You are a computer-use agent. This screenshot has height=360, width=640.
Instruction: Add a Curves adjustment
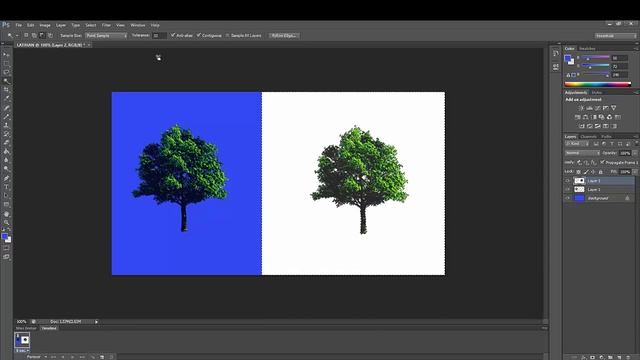click(598, 108)
